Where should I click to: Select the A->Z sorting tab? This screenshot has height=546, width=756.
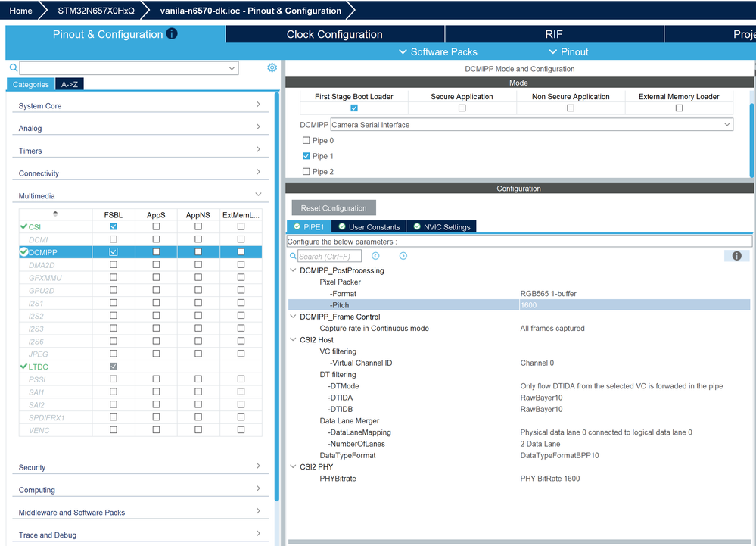pyautogui.click(x=69, y=85)
